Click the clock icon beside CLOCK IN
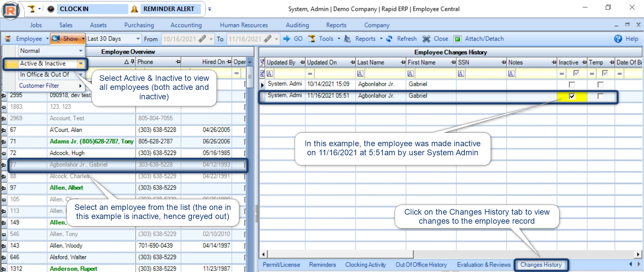Viewport: 644px width, 272px height. click(x=51, y=9)
